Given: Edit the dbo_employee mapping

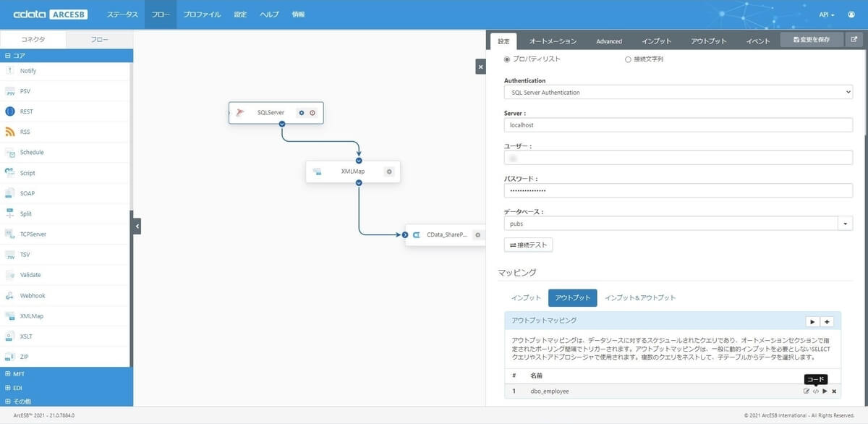Looking at the screenshot, I should point(807,391).
